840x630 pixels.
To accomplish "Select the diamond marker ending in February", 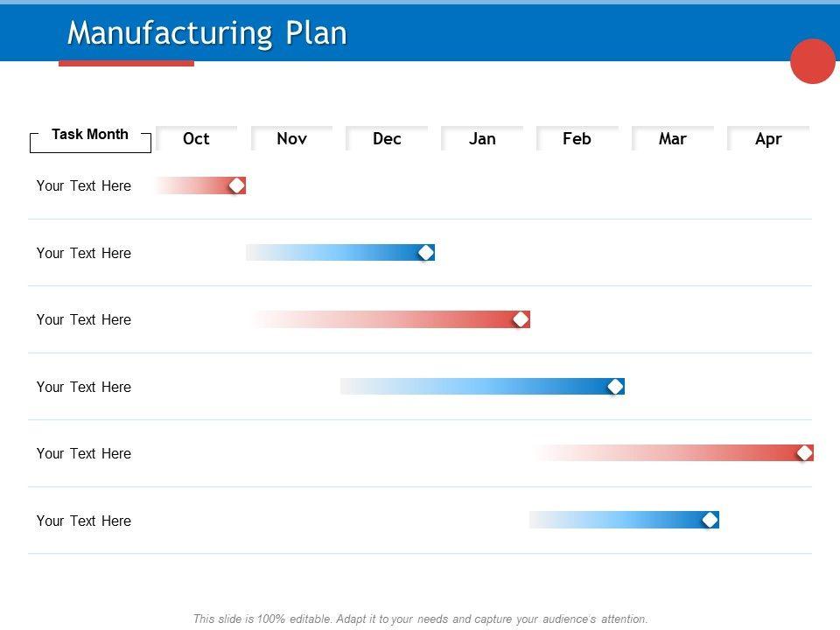I will pyautogui.click(x=616, y=387).
